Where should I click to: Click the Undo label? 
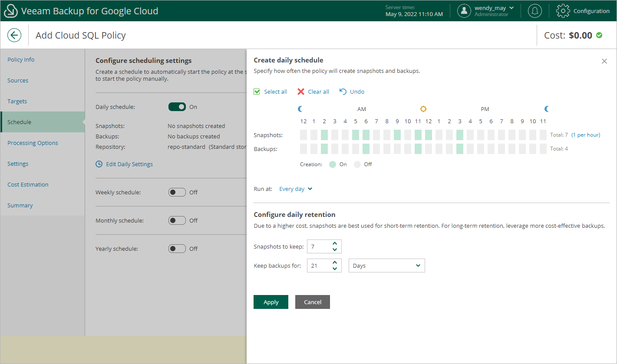(357, 92)
